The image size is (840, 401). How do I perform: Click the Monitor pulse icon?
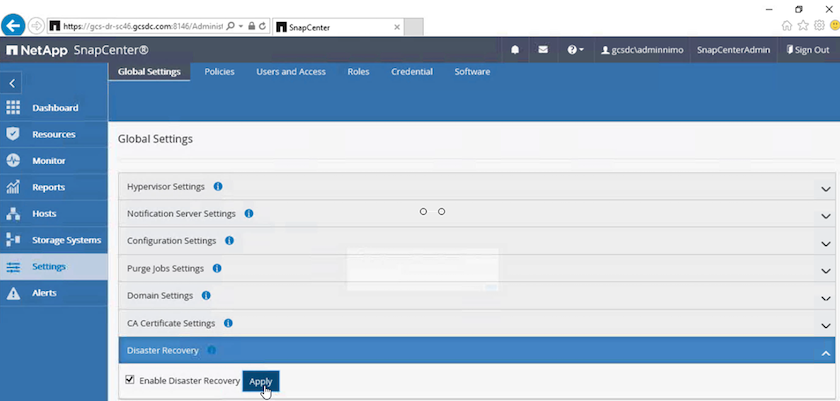pyautogui.click(x=13, y=160)
